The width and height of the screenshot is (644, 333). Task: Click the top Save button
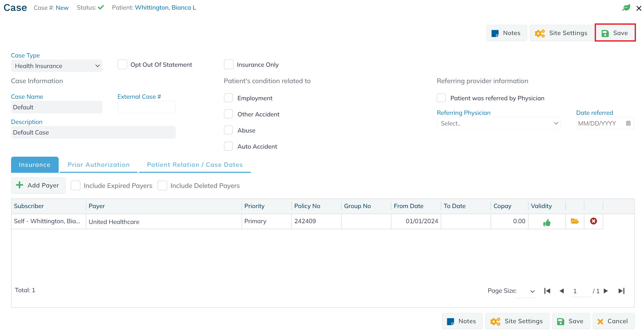(x=615, y=33)
